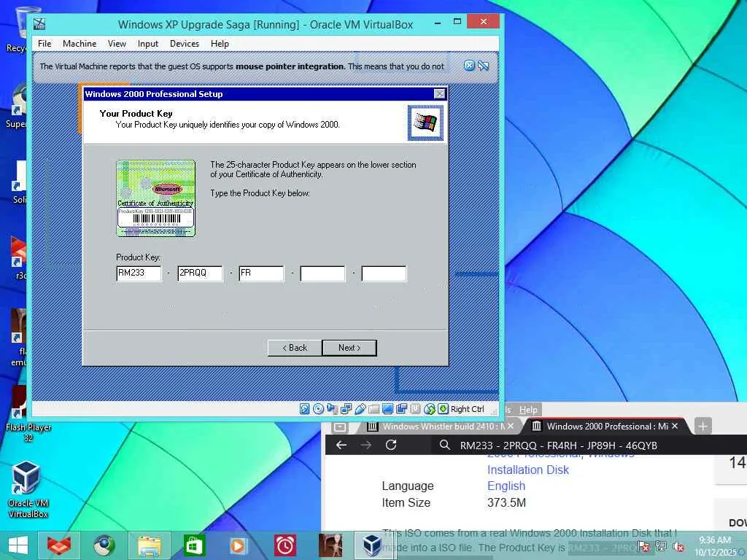Click the audio indicator in VirtualBox status bar
The height and width of the screenshot is (560, 747).
[x=332, y=408]
